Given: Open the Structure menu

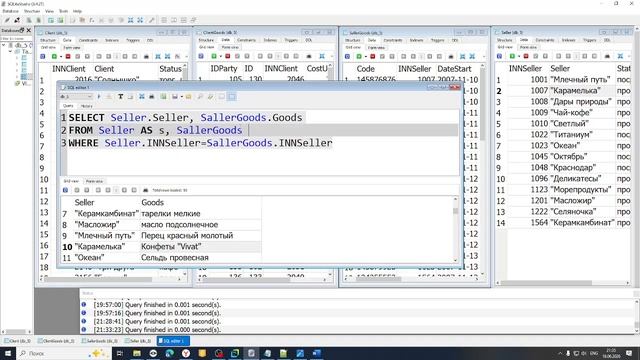Looking at the screenshot, I should tap(32, 11).
